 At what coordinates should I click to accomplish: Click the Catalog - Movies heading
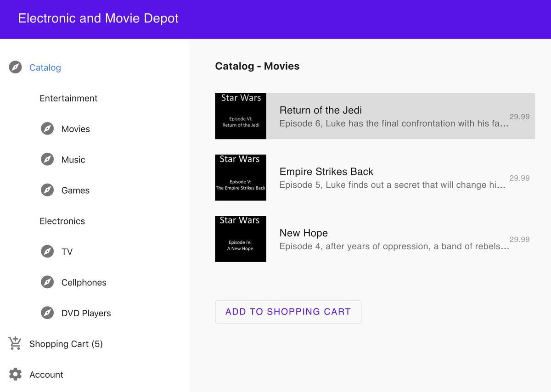(x=257, y=66)
